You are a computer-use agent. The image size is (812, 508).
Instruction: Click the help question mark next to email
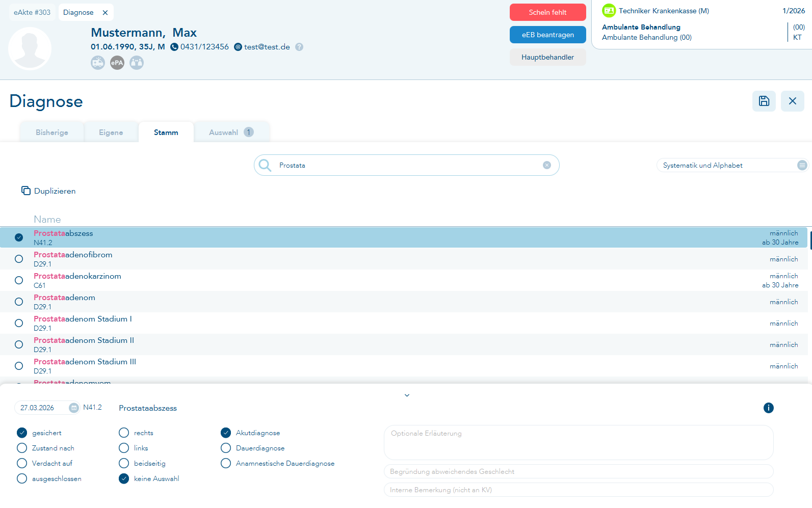click(x=299, y=47)
